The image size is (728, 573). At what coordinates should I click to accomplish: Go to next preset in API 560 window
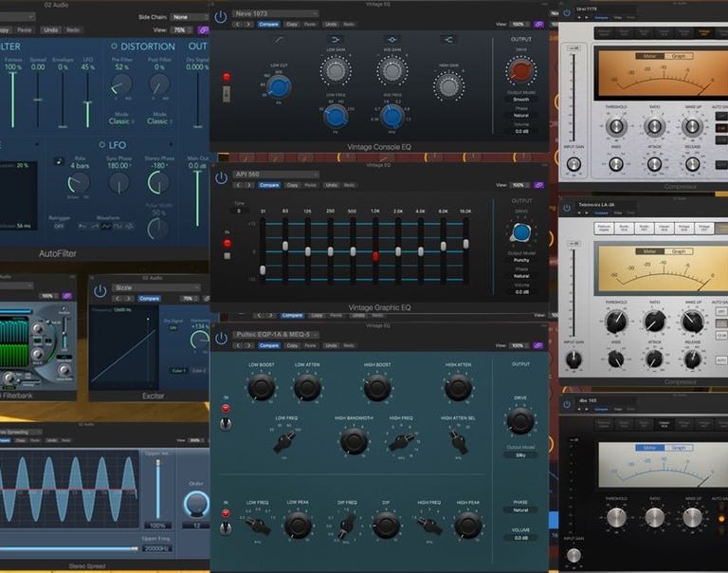point(249,185)
